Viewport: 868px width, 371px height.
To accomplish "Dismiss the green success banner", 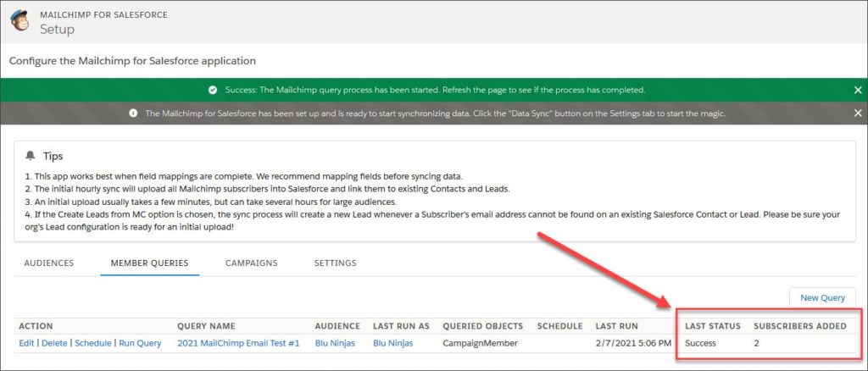I will click(858, 90).
